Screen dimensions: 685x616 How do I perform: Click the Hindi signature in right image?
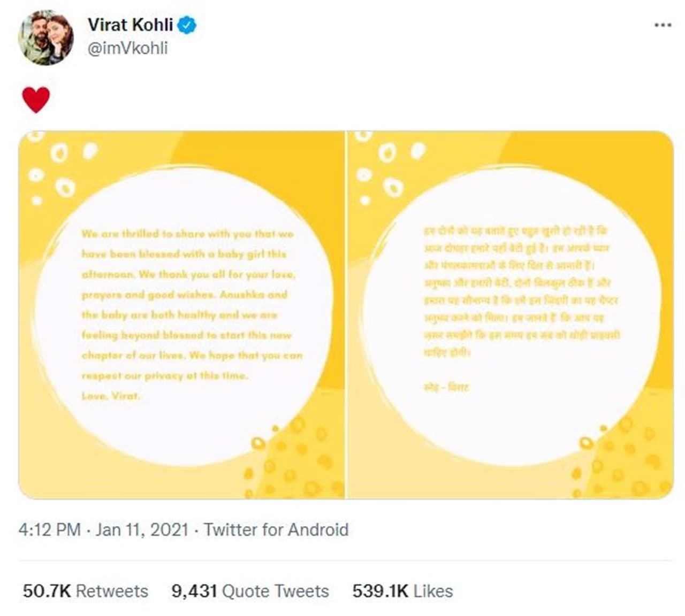[x=446, y=387]
